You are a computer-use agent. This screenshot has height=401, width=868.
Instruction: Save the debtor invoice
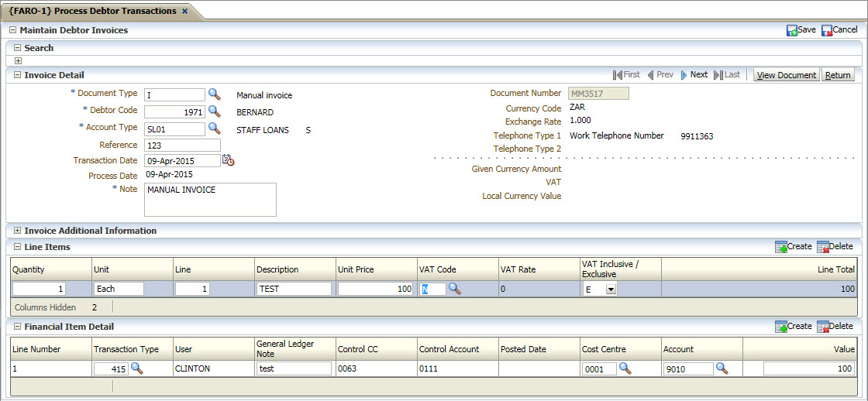tap(801, 30)
